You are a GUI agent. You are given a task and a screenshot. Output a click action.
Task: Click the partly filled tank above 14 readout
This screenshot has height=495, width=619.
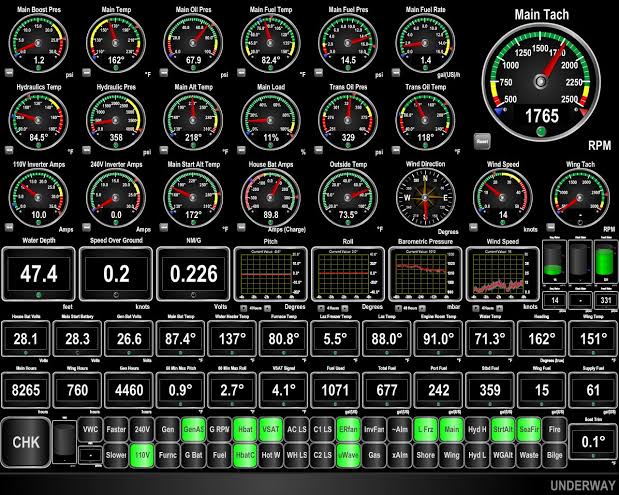(555, 261)
